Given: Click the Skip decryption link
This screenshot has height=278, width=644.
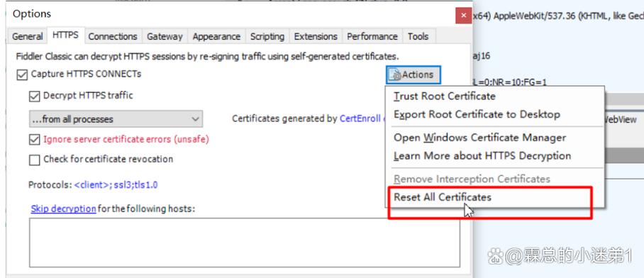Looking at the screenshot, I should click(63, 208).
